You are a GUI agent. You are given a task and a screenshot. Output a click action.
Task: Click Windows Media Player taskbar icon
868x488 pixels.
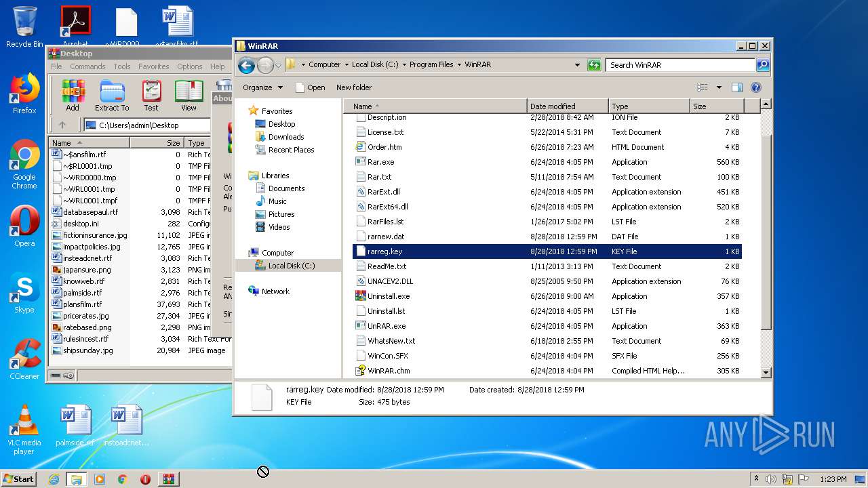click(100, 479)
